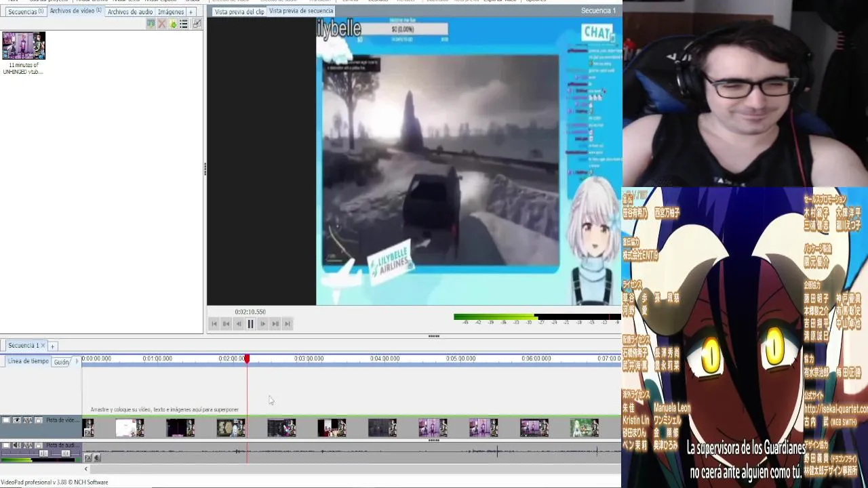Go to previous clip boundary button
The height and width of the screenshot is (488, 868).
click(x=226, y=324)
